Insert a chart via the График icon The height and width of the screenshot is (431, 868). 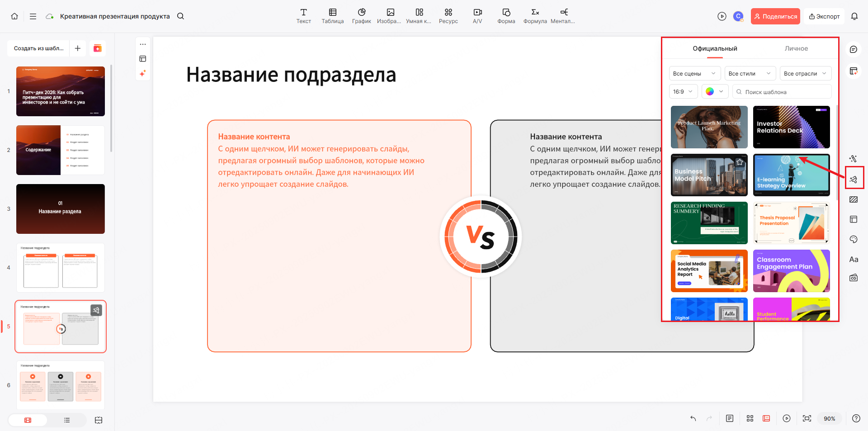(x=361, y=16)
